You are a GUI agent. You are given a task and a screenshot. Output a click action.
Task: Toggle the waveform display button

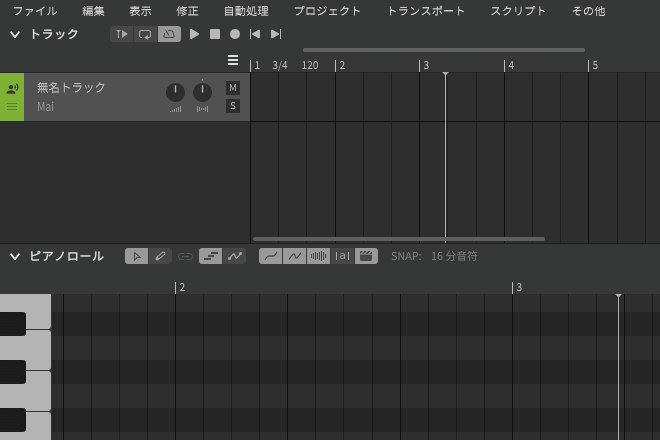(319, 256)
